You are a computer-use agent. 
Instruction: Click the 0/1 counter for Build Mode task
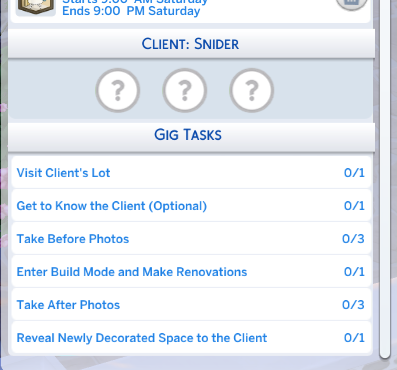tap(354, 272)
